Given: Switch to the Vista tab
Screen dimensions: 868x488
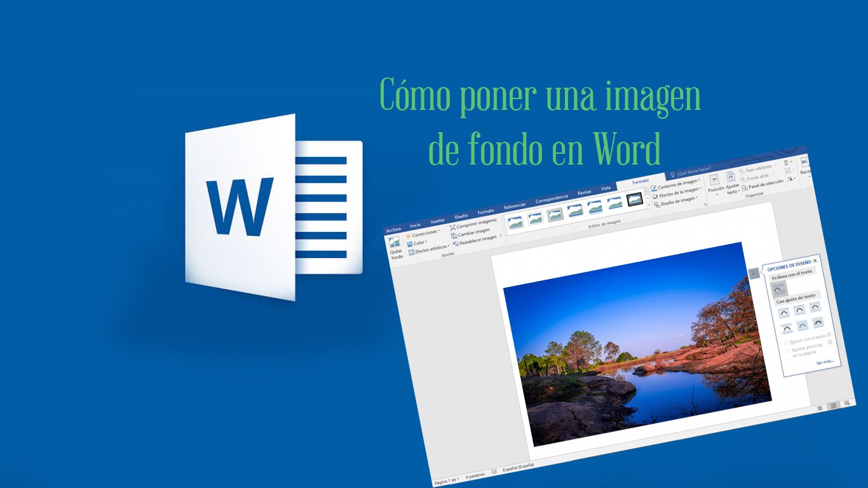Looking at the screenshot, I should (606, 188).
